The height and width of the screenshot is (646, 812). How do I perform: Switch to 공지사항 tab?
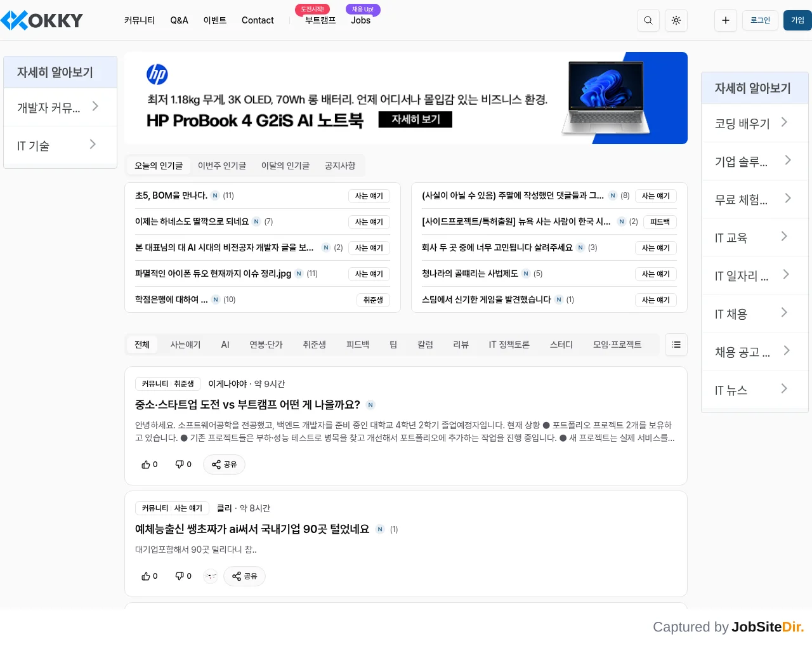[340, 166]
